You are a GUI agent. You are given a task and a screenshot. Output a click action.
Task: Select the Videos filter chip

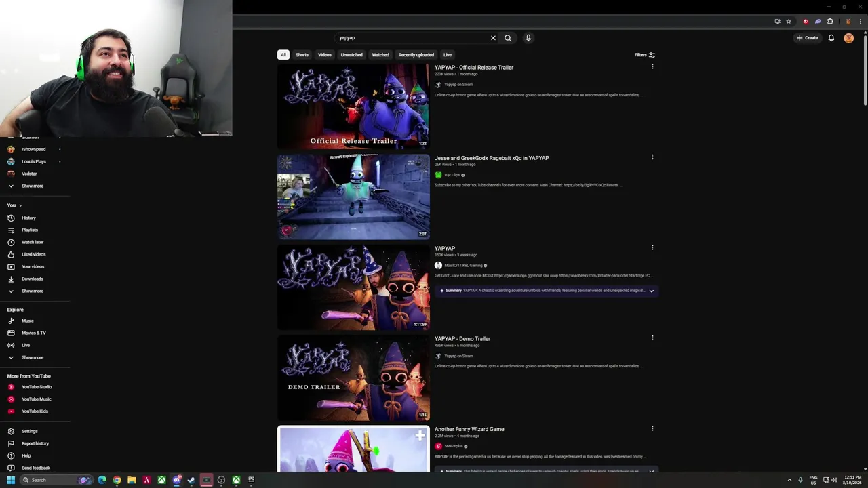325,55
